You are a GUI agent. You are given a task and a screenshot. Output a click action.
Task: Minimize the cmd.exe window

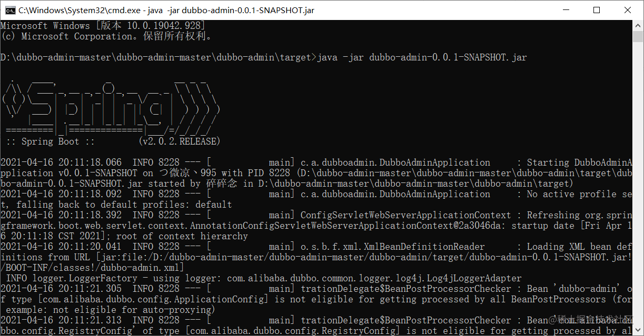[x=565, y=10]
